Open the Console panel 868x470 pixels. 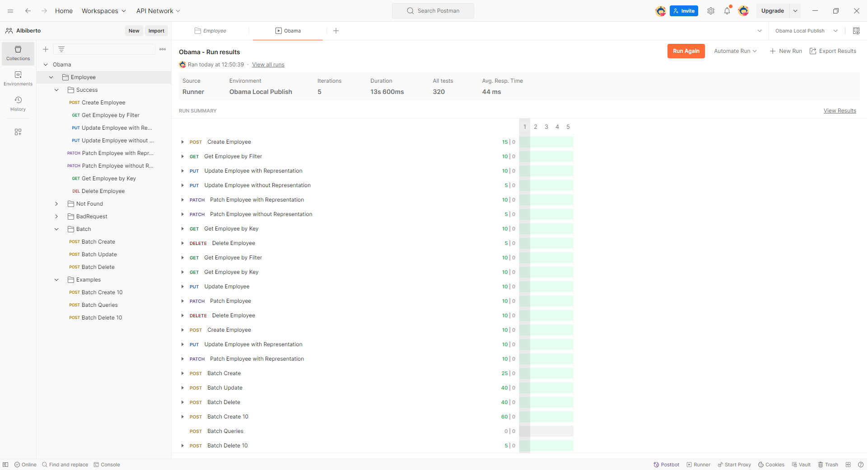[107, 465]
